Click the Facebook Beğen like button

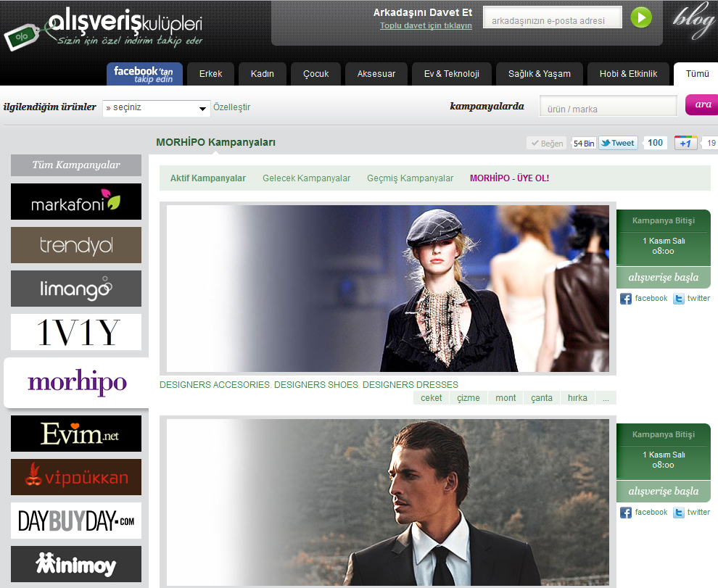[x=547, y=144]
